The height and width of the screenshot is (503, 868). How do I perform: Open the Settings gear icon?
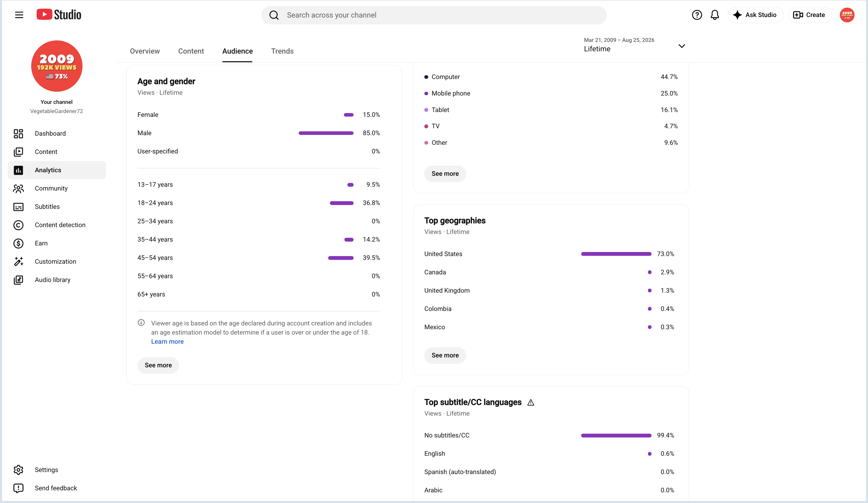pyautogui.click(x=18, y=469)
